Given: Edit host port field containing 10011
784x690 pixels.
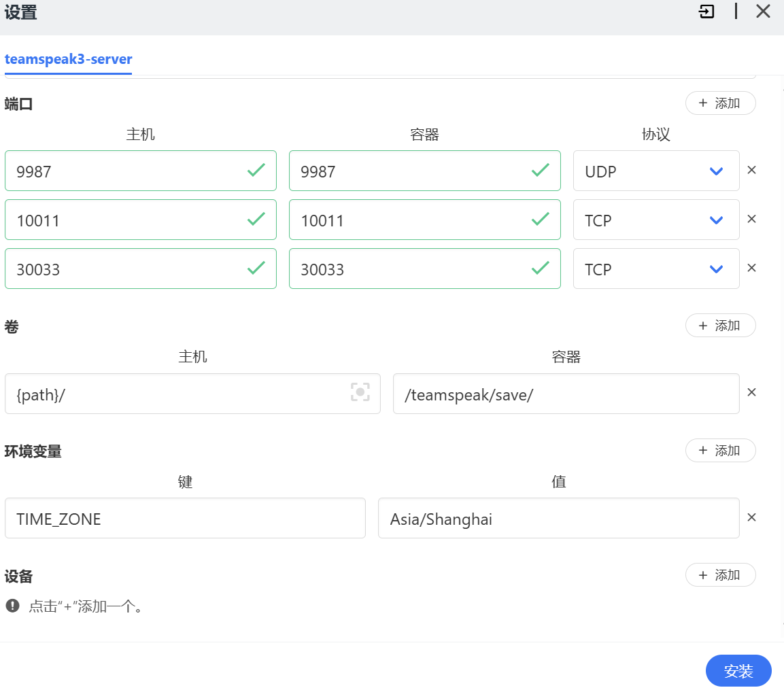Looking at the screenshot, I should click(x=141, y=220).
